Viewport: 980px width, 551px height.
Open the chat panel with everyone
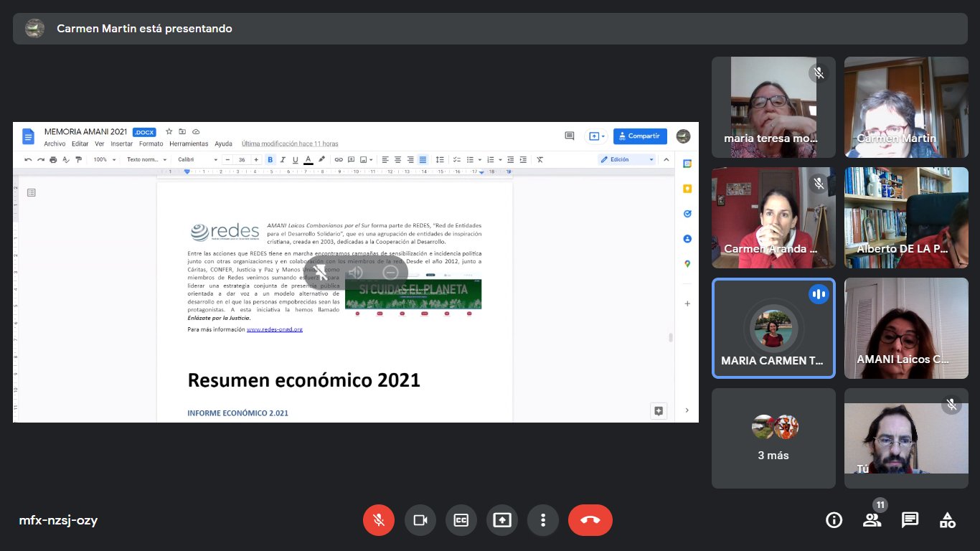(x=910, y=520)
